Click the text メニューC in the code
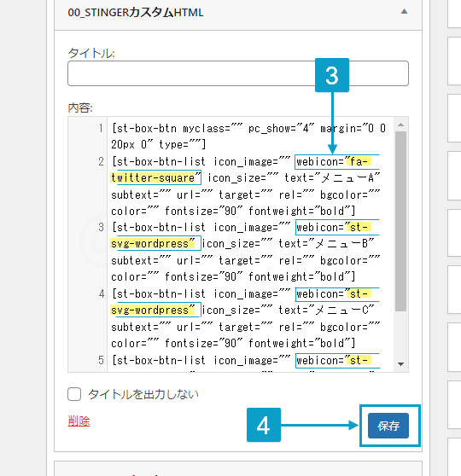The height and width of the screenshot is (476, 461). 341,311
